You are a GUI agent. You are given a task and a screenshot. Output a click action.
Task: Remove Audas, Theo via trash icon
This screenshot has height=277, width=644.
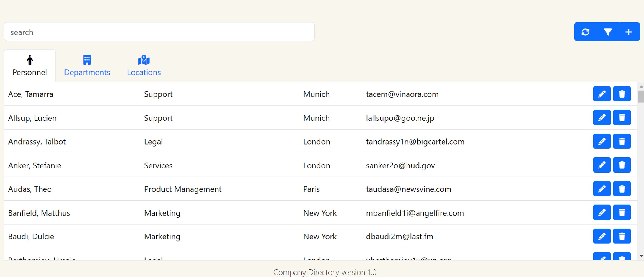click(x=622, y=189)
